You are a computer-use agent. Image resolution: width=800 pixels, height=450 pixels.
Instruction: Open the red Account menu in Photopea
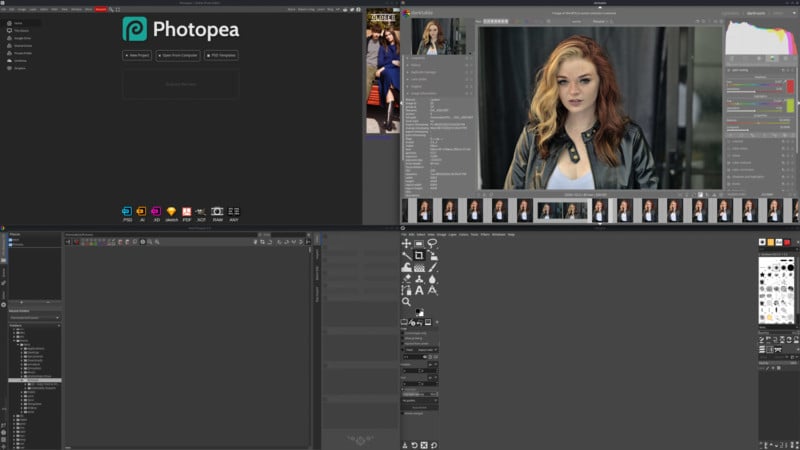click(101, 9)
